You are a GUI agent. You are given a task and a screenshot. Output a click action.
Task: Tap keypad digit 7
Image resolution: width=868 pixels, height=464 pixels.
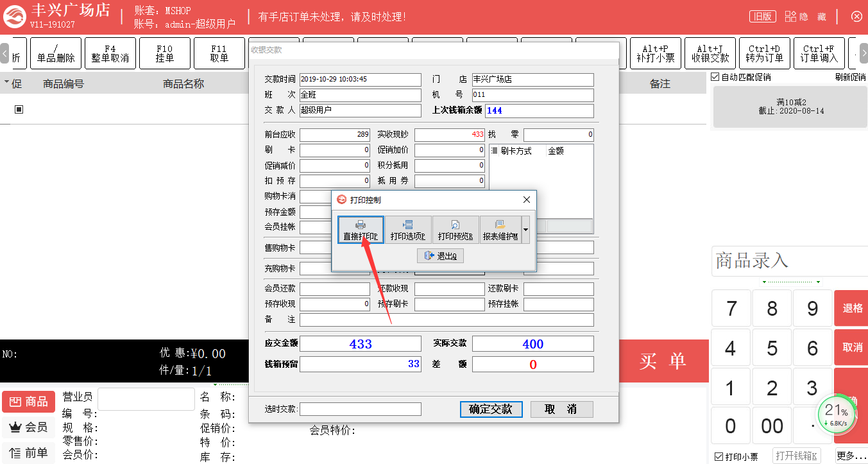(x=731, y=309)
